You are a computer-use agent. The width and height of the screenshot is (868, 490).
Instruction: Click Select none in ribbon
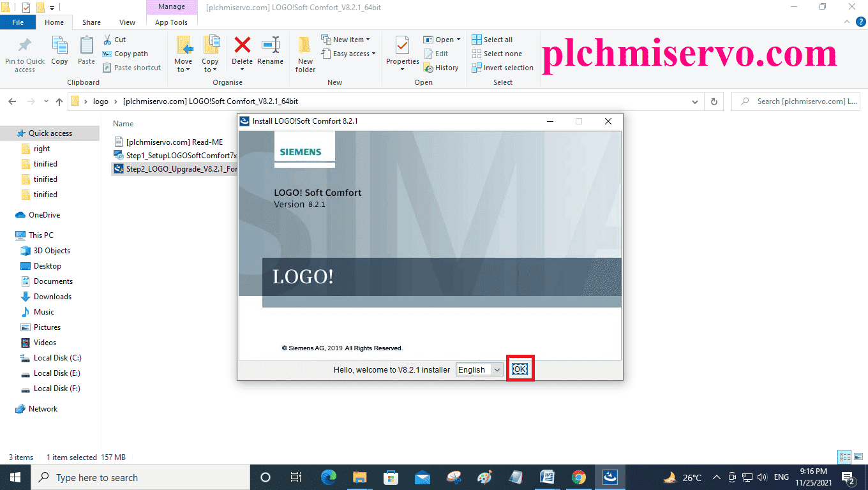pyautogui.click(x=497, y=54)
